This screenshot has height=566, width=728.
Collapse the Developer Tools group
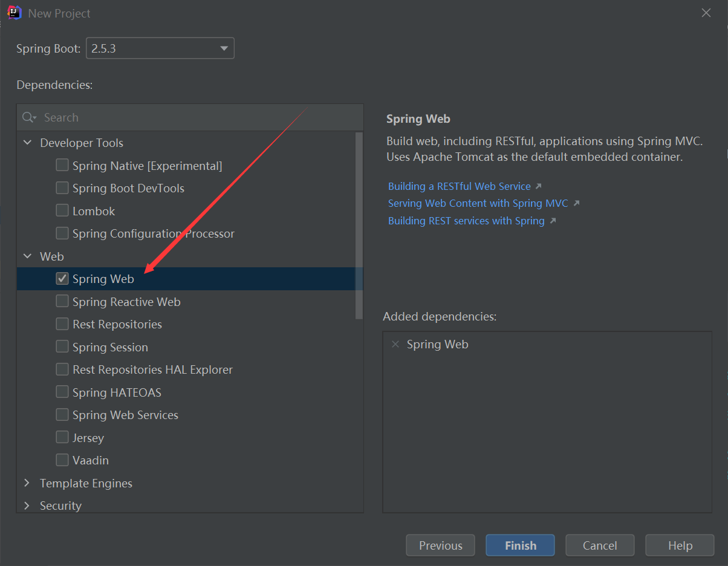[x=27, y=143]
